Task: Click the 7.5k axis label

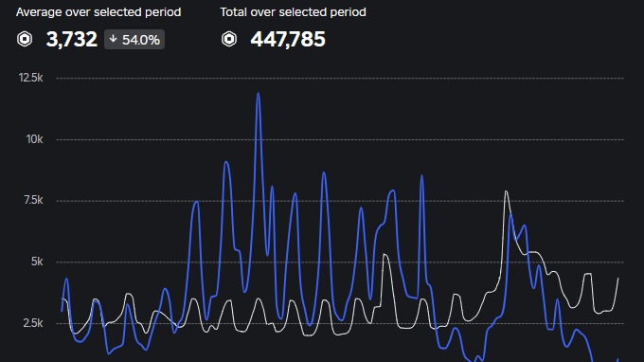Action: tap(33, 200)
